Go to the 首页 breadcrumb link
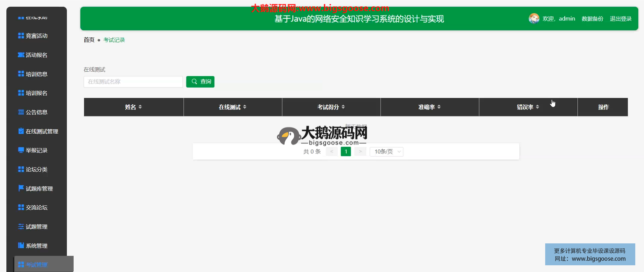This screenshot has width=644, height=272. pyautogui.click(x=89, y=40)
